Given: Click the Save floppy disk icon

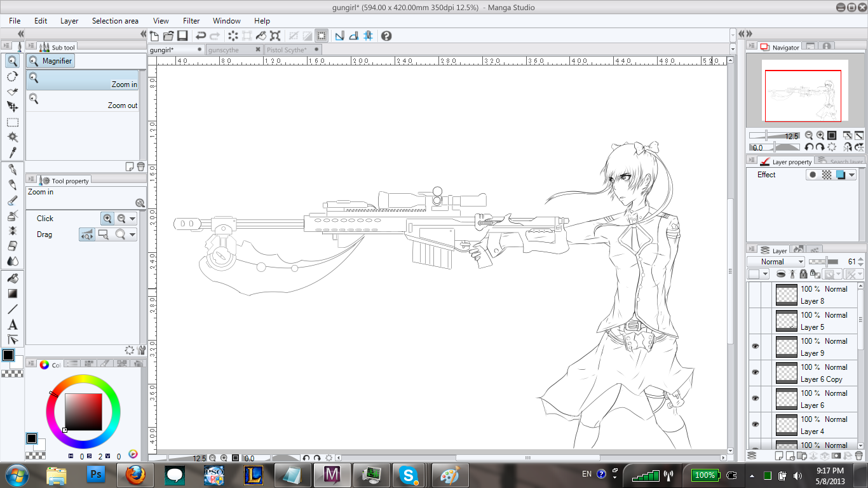Looking at the screenshot, I should tap(182, 36).
